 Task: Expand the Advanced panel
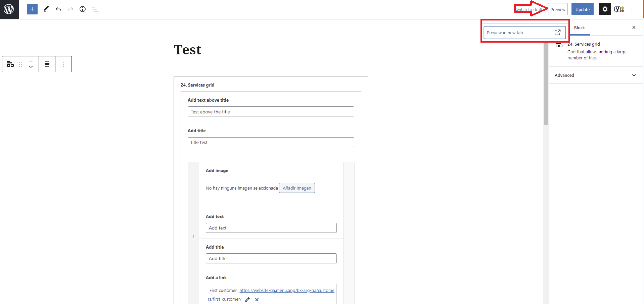pyautogui.click(x=596, y=75)
